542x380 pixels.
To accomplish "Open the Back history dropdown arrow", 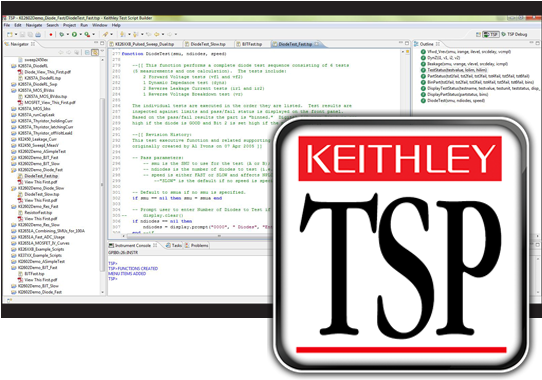I will tap(163, 34).
